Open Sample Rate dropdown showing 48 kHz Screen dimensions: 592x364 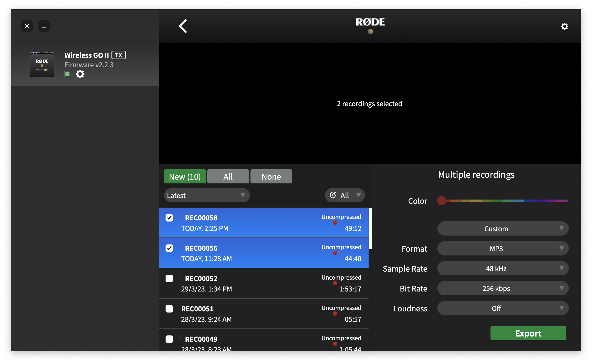click(x=503, y=268)
